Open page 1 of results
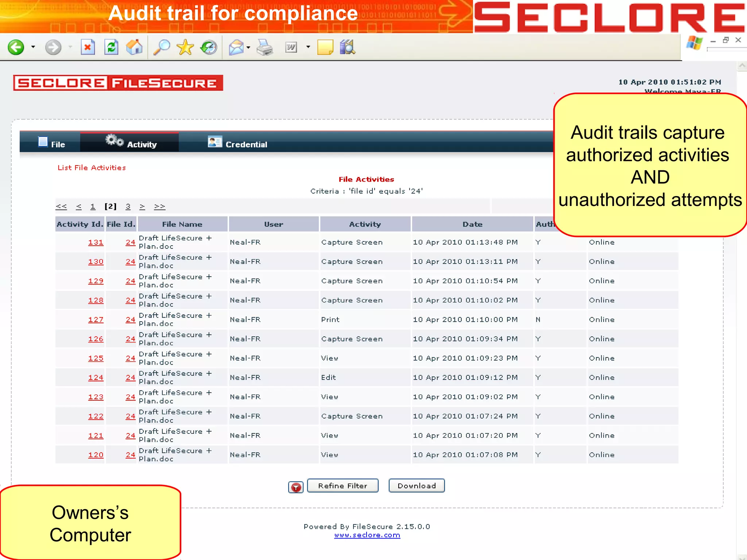 coord(93,206)
